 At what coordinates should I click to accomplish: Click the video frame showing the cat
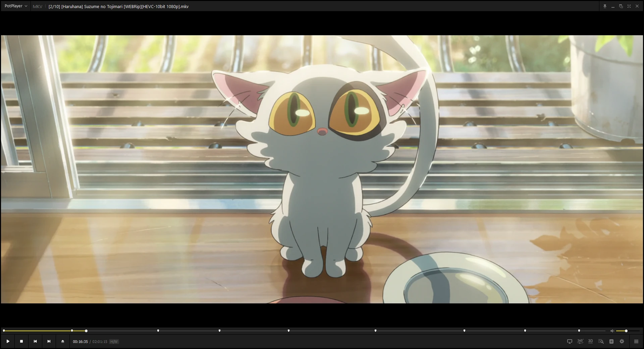322,169
